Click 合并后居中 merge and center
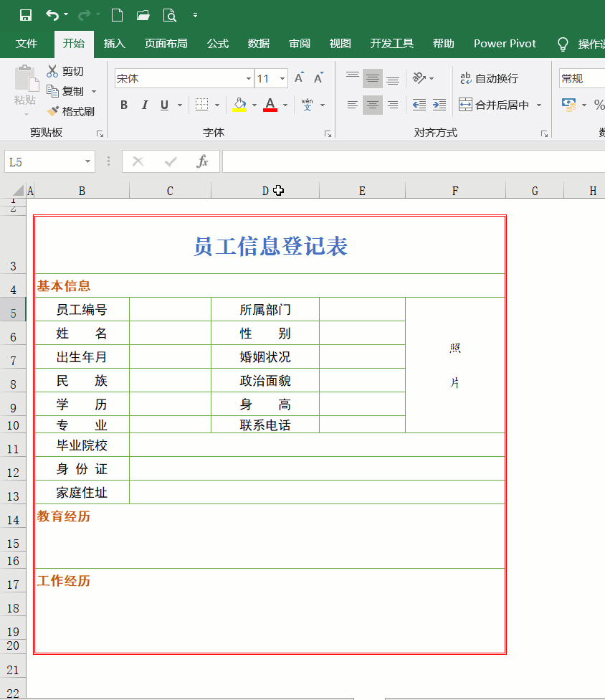The height and width of the screenshot is (700, 605). 494,105
